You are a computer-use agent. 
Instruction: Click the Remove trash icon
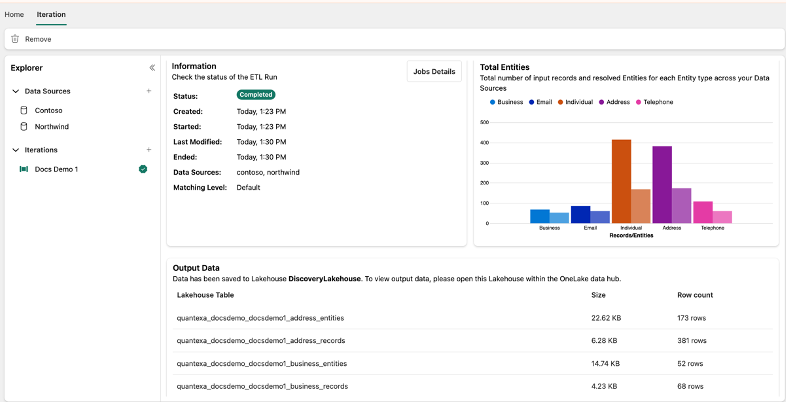pos(15,39)
